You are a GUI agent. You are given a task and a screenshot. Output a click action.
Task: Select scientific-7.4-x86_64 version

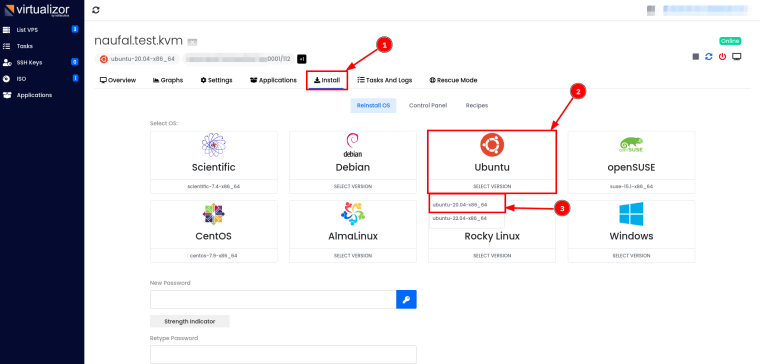point(214,186)
